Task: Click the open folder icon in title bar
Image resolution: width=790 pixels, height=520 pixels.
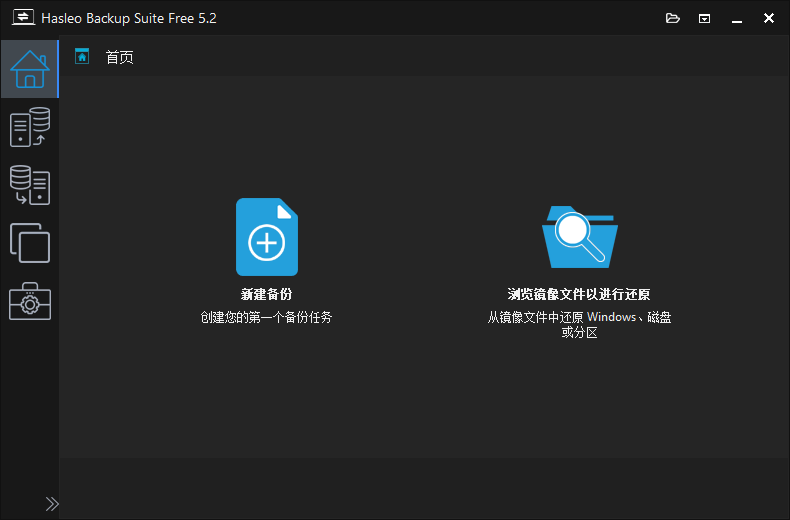Action: pyautogui.click(x=672, y=18)
